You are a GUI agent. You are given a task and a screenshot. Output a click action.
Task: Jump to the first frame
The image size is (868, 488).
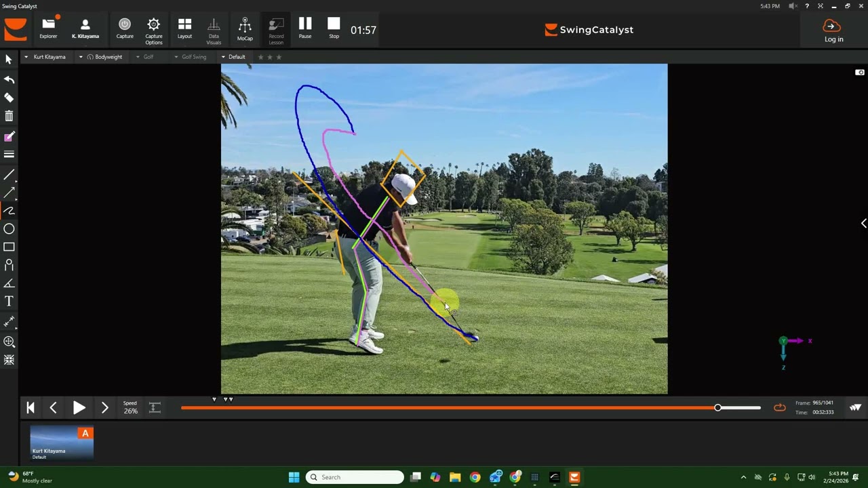tap(30, 407)
